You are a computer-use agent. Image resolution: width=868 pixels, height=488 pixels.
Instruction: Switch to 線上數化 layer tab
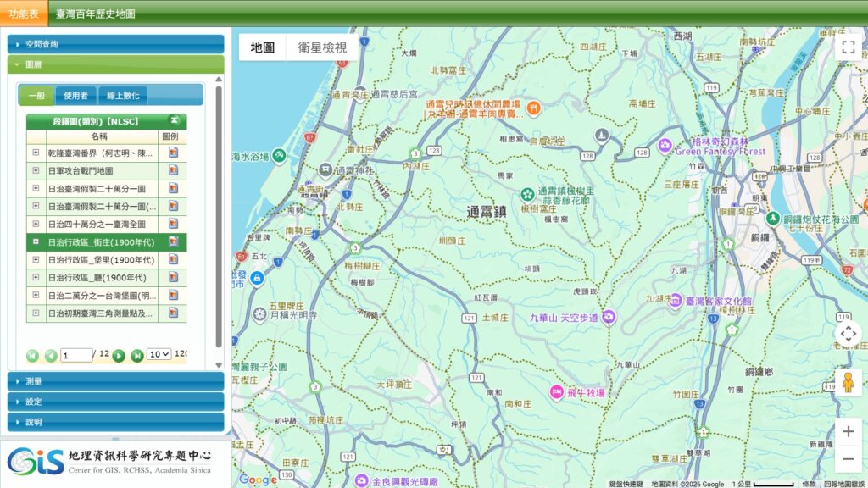tap(123, 96)
